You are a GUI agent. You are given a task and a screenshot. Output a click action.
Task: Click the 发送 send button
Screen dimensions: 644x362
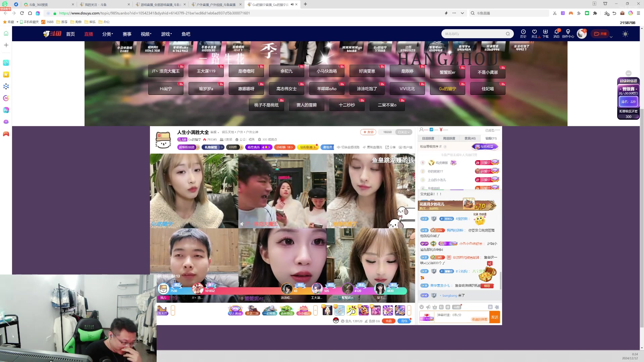(495, 317)
